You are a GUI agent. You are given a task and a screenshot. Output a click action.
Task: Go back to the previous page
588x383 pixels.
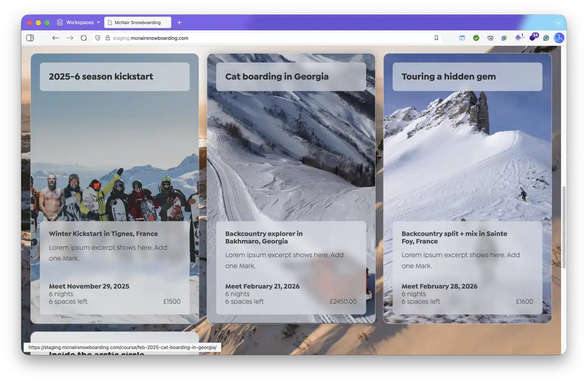(x=56, y=38)
